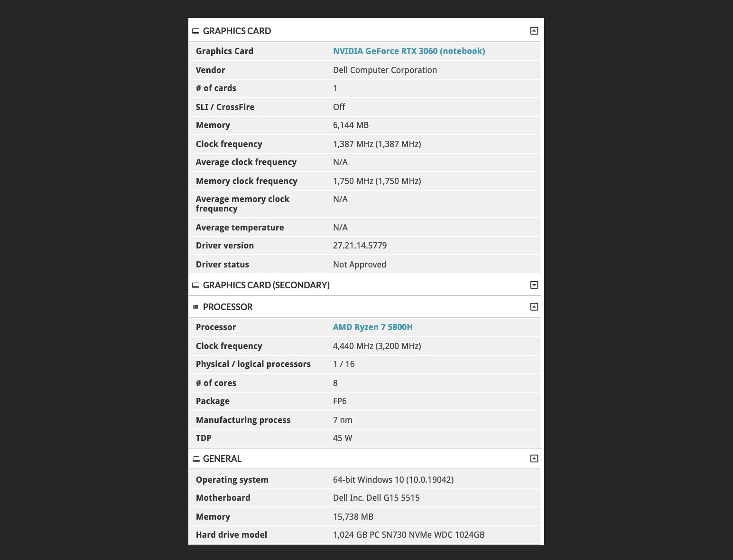Click the GENERAL section title
Image resolution: width=733 pixels, height=560 pixels.
[222, 459]
